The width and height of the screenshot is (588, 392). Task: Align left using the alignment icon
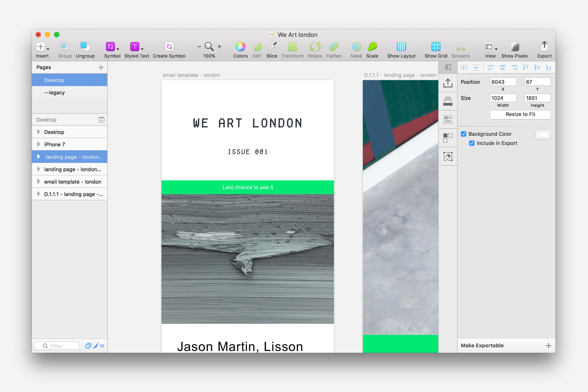coord(491,68)
